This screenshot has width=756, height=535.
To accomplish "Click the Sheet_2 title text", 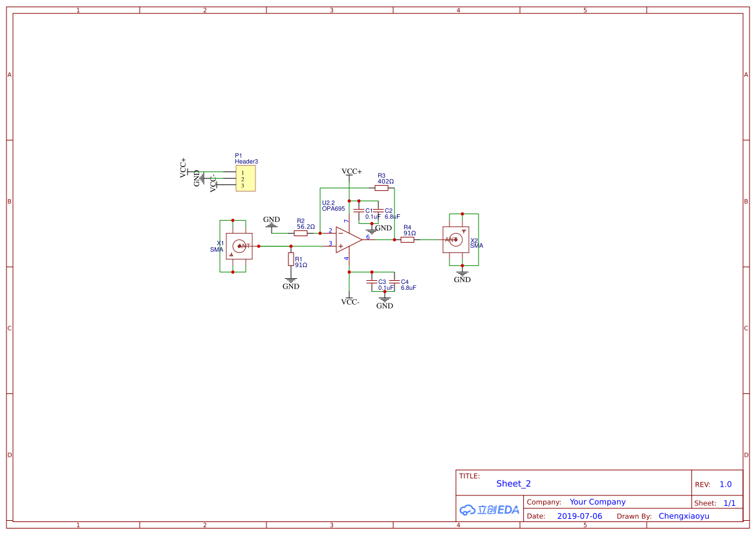I will (513, 484).
